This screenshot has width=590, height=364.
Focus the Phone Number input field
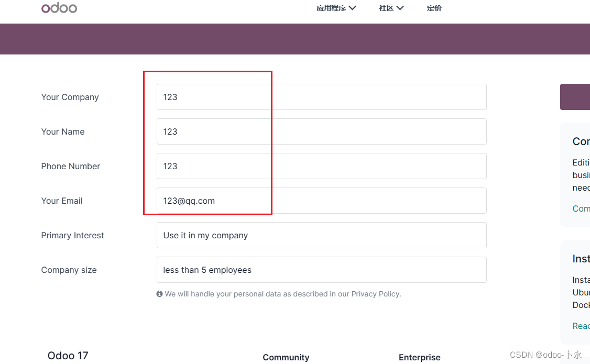[322, 166]
